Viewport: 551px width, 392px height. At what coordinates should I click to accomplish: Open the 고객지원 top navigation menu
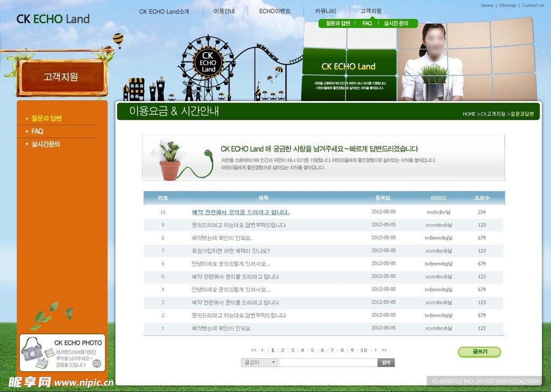click(x=371, y=11)
